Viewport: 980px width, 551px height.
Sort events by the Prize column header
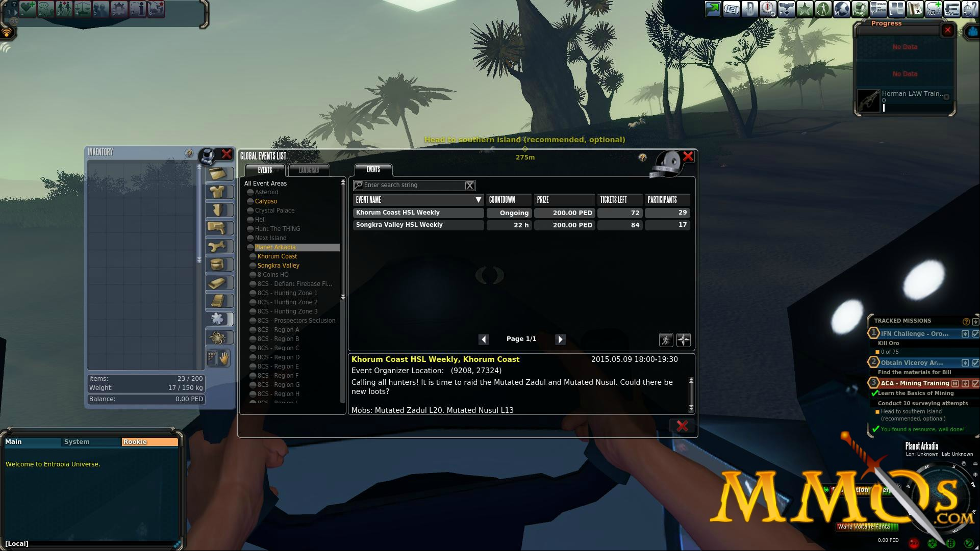(564, 200)
